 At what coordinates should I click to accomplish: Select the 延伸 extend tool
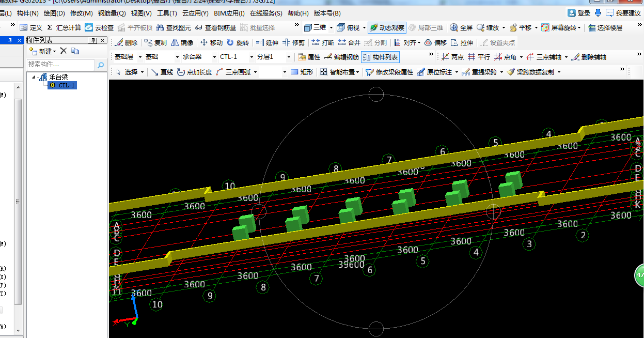coord(267,43)
